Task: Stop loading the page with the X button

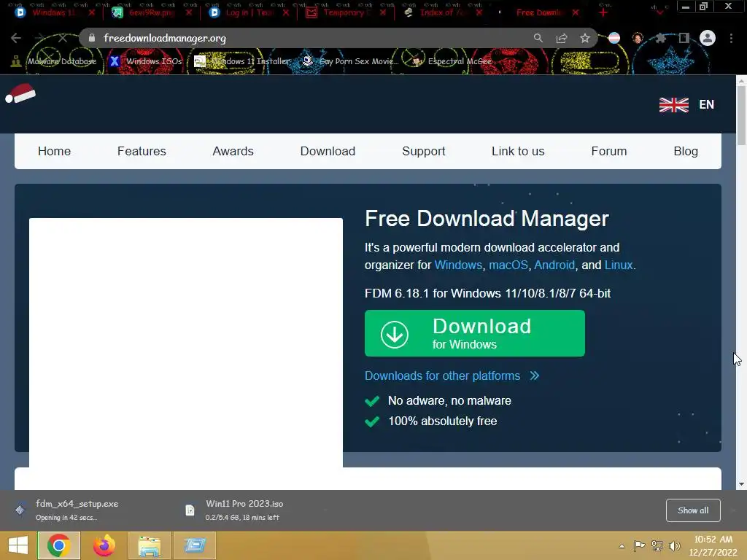Action: click(63, 38)
